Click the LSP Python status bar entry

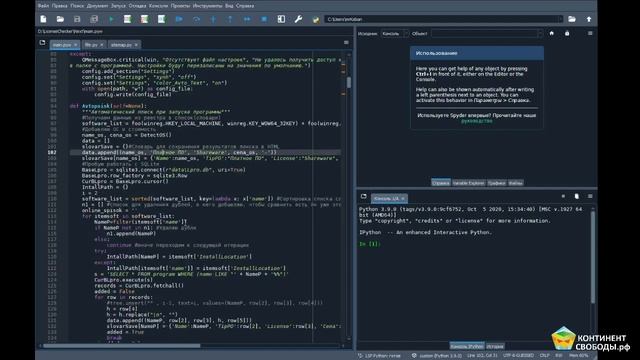tap(380, 356)
